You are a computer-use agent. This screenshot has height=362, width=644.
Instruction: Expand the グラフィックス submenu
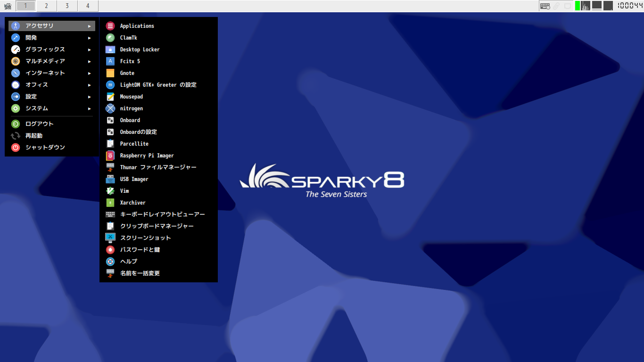[52, 49]
